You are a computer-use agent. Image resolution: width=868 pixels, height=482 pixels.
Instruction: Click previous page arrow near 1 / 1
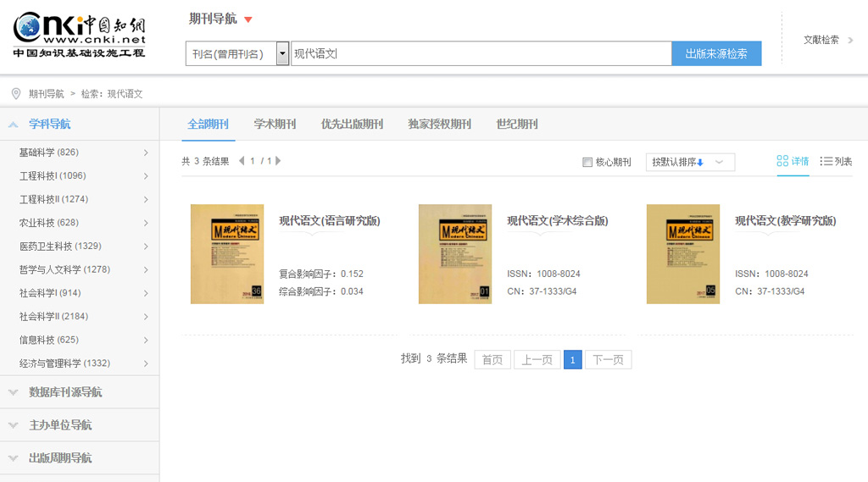tap(242, 161)
